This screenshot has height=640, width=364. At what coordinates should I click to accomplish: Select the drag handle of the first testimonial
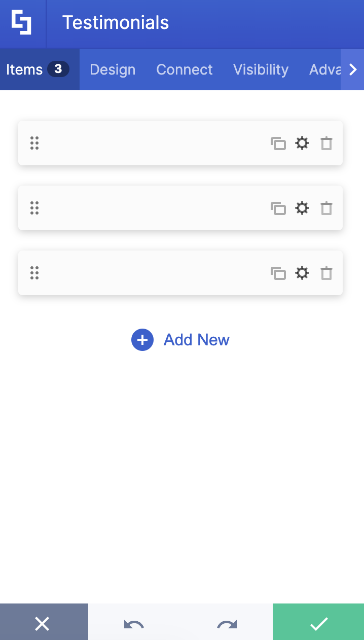(34, 144)
